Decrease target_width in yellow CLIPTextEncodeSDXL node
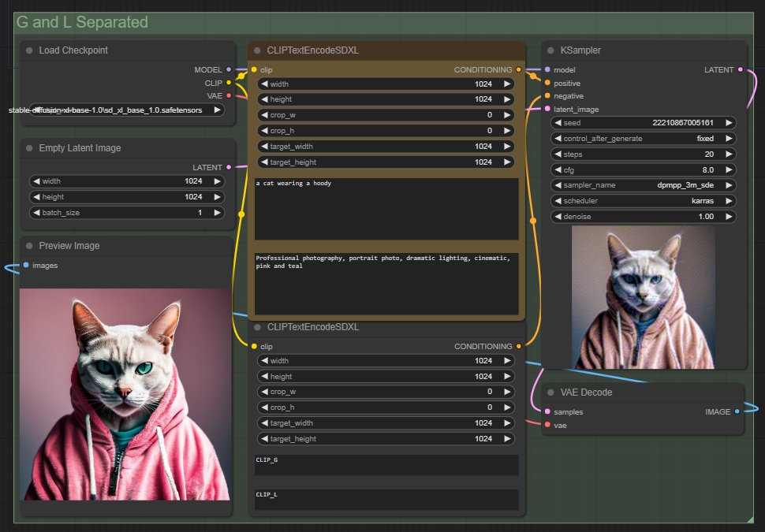Image resolution: width=765 pixels, height=532 pixels. click(264, 147)
